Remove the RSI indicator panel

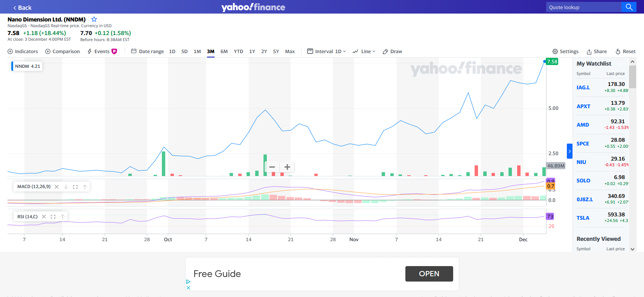click(x=44, y=217)
